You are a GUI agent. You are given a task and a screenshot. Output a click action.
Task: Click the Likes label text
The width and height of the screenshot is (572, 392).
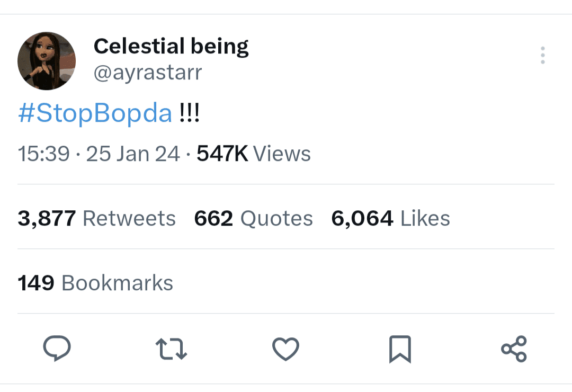click(425, 218)
